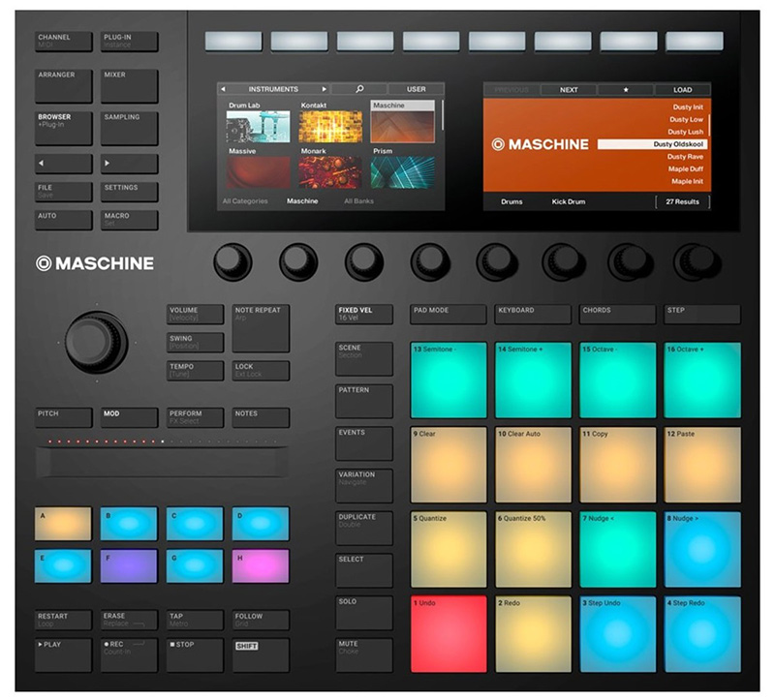The width and height of the screenshot is (775, 700).
Task: Tap pad 16 Octave plus
Action: coord(702,380)
